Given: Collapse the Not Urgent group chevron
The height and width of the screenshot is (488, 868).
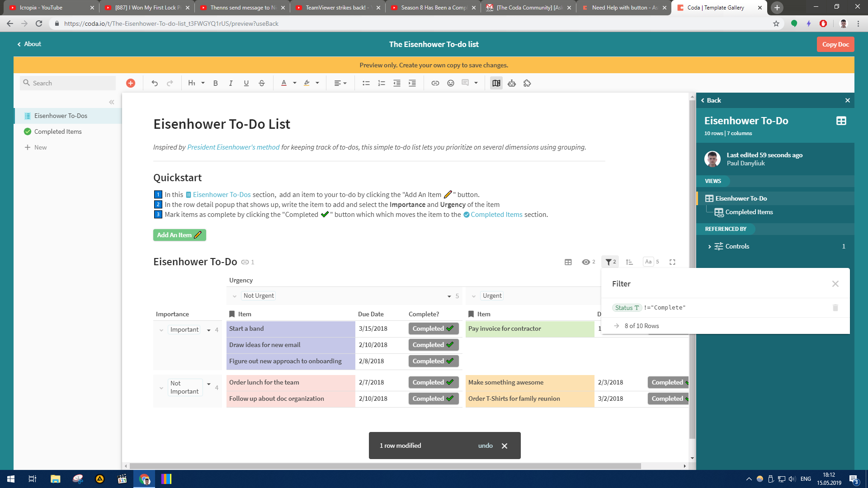Looking at the screenshot, I should pyautogui.click(x=234, y=296).
